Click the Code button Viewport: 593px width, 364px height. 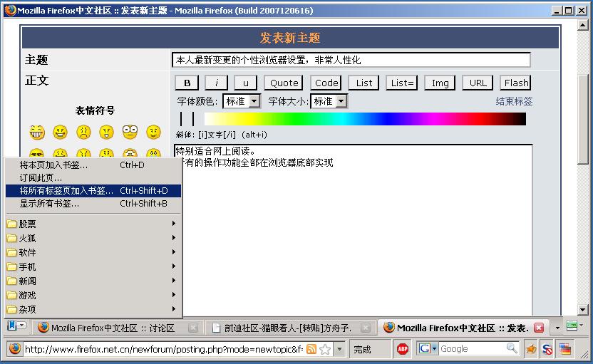point(326,83)
